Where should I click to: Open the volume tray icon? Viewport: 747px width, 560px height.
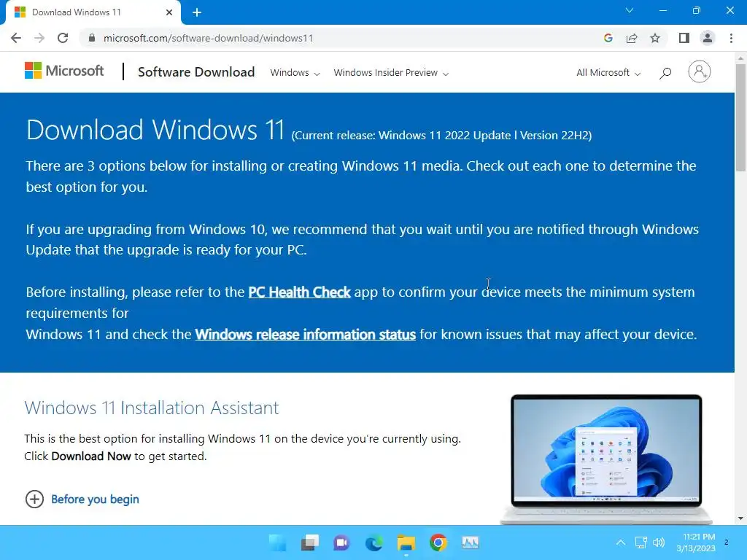(659, 542)
